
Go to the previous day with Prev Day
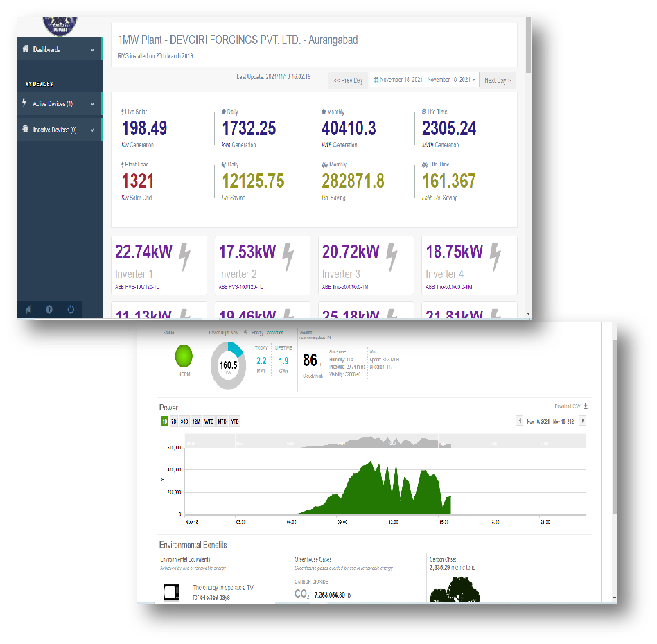point(348,80)
